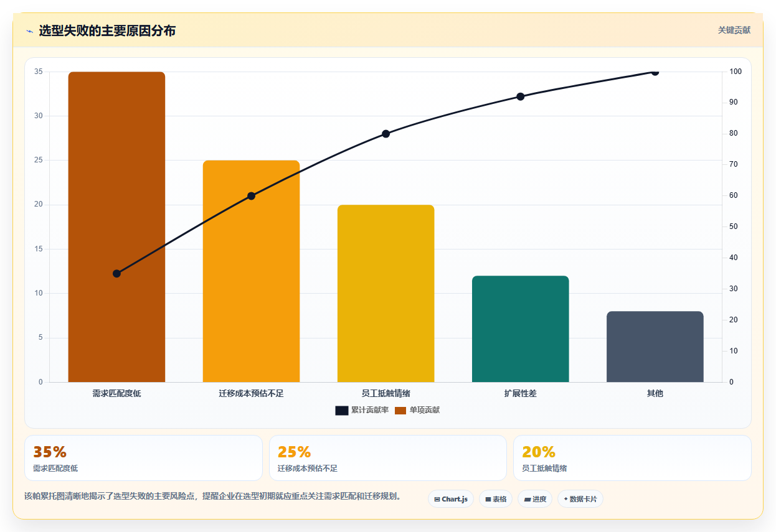Select the 员工抵触情绪 yellow bar
776x532 pixels.
pos(386,293)
